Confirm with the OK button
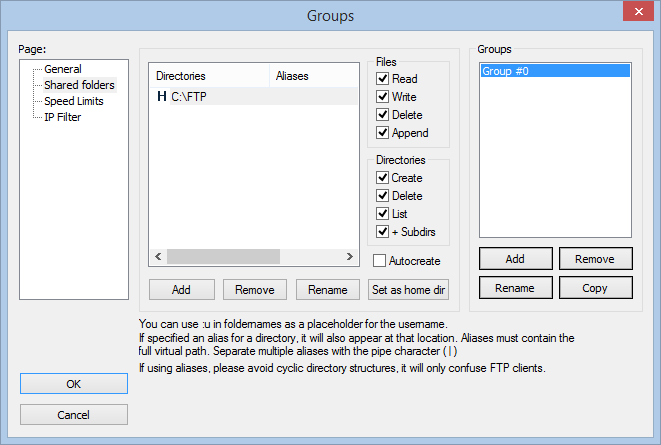This screenshot has height=445, width=661. 74,384
